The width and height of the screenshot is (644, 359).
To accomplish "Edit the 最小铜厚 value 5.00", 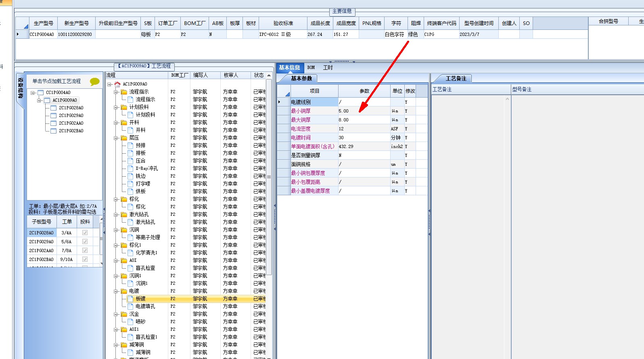I will tap(364, 111).
